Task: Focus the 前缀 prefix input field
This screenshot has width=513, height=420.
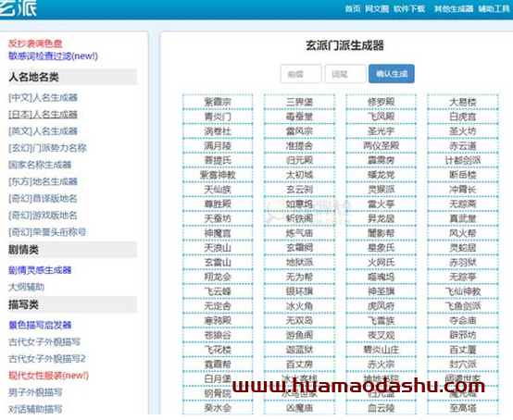Action: click(301, 74)
